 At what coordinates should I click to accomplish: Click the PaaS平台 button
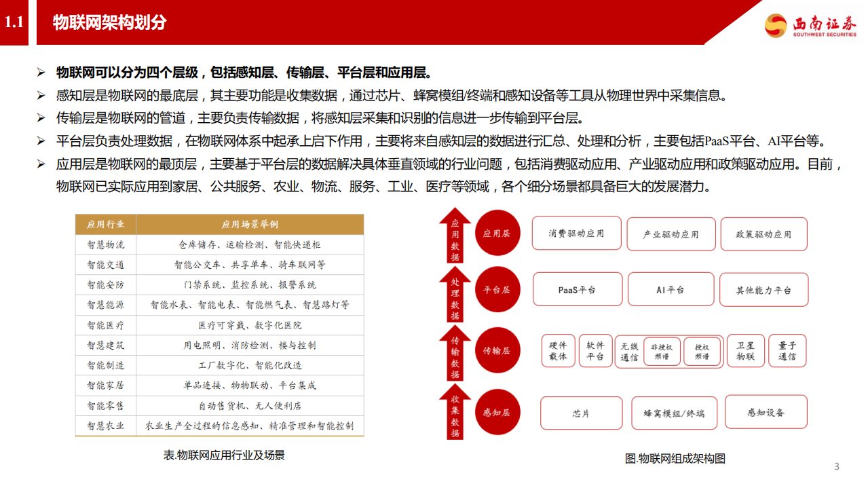[x=578, y=289]
